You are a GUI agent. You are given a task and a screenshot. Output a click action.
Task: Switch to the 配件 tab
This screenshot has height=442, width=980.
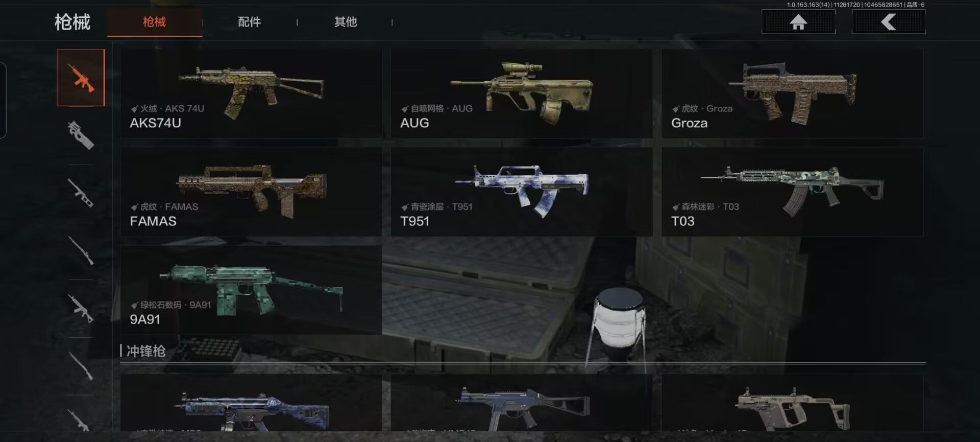point(249,22)
